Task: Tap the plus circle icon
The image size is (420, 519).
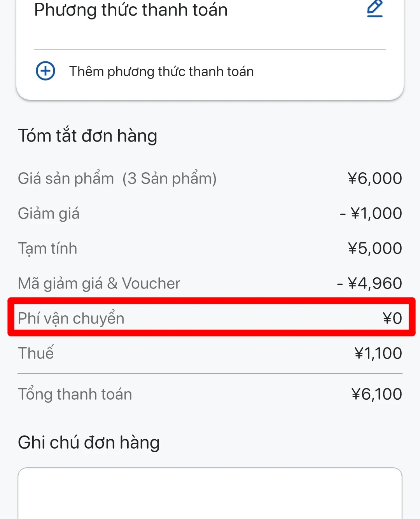Action: pyautogui.click(x=45, y=71)
